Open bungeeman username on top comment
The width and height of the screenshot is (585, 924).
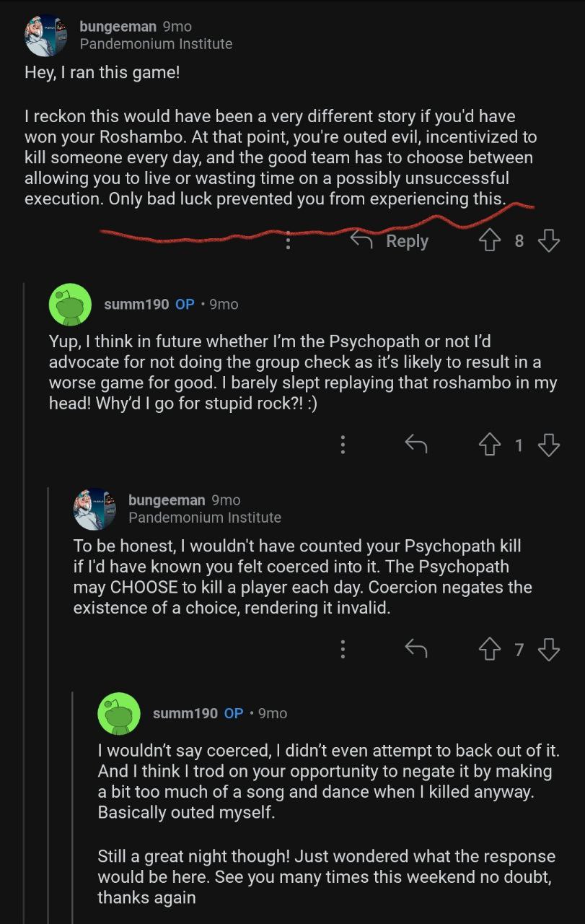pos(118,26)
